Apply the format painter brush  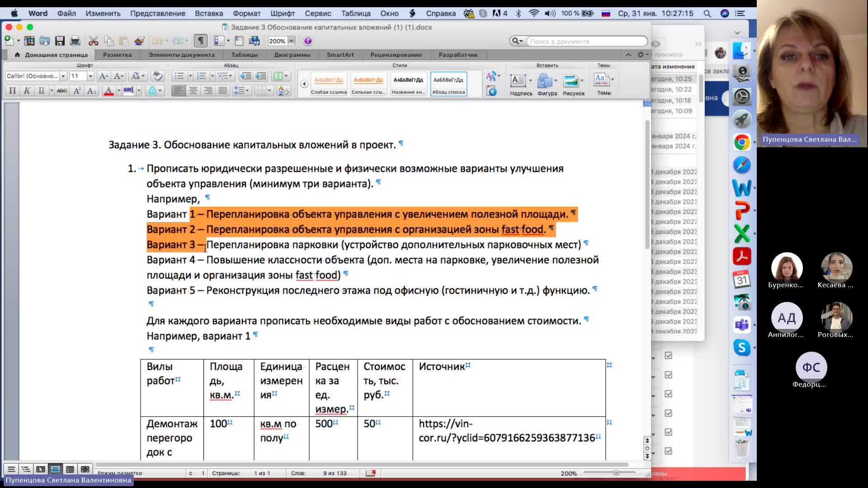139,41
